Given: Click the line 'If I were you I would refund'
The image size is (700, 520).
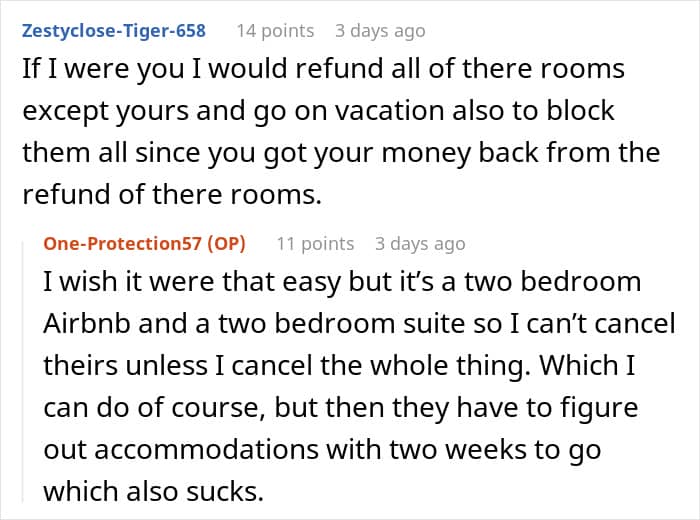Looking at the screenshot, I should pyautogui.click(x=324, y=69).
